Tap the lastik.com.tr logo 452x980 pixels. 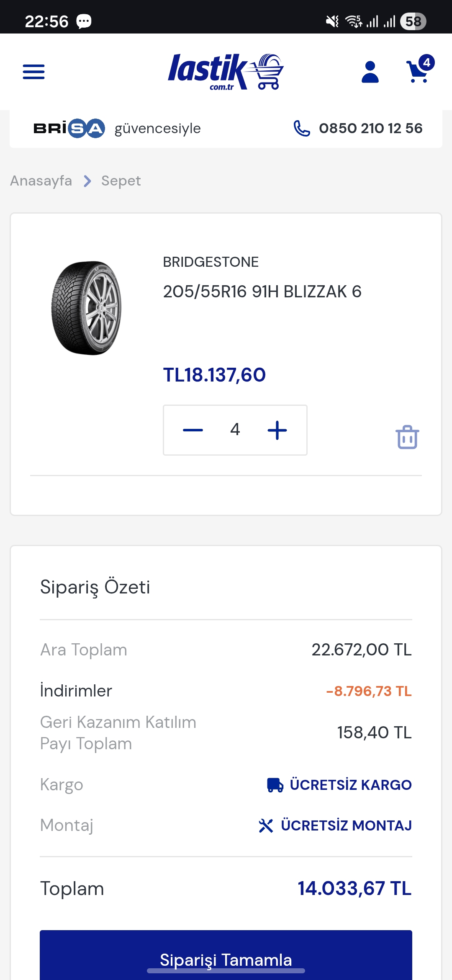(x=226, y=72)
